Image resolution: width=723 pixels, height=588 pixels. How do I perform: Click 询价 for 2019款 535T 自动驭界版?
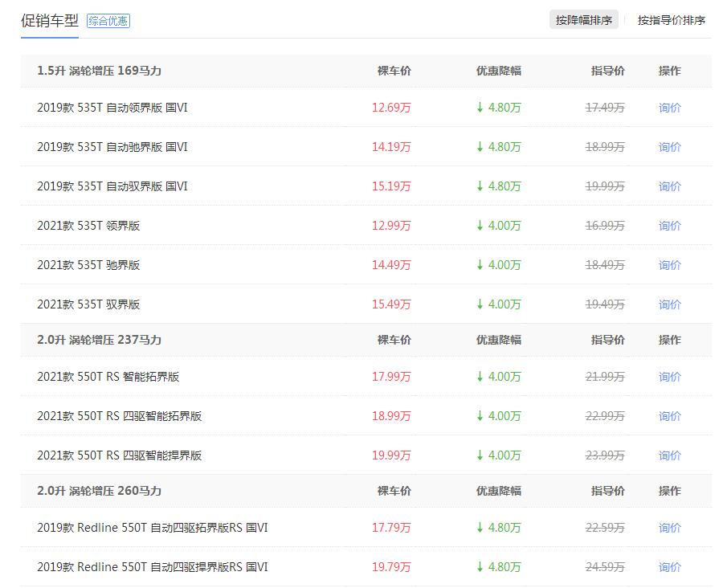[669, 186]
